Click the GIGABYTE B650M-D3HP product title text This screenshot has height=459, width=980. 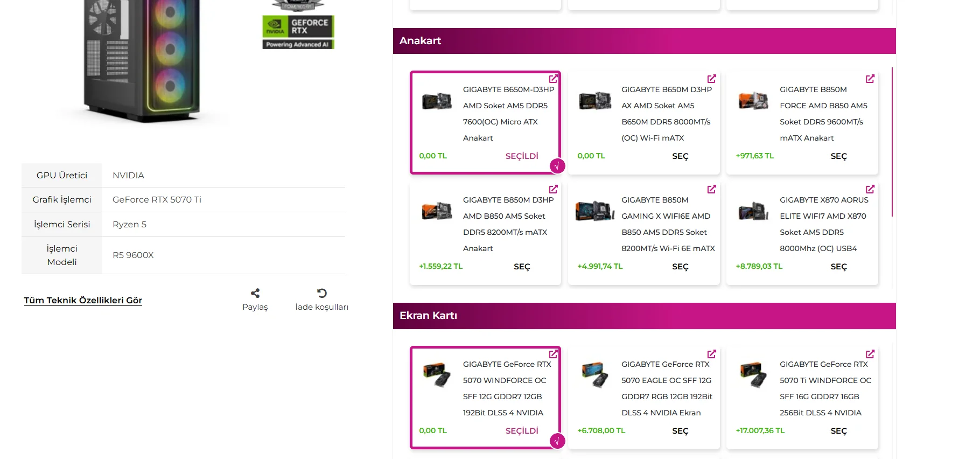tap(508, 114)
